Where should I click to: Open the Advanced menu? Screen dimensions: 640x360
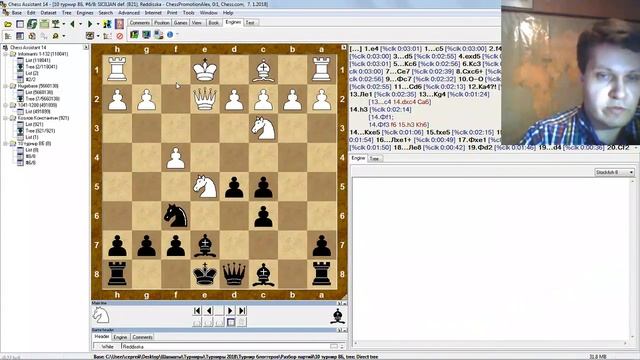(129, 13)
